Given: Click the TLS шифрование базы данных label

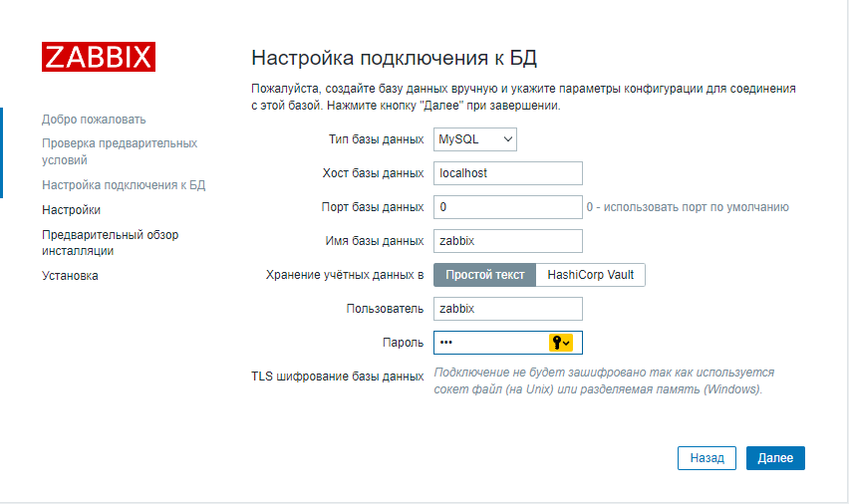Looking at the screenshot, I should coord(338,377).
